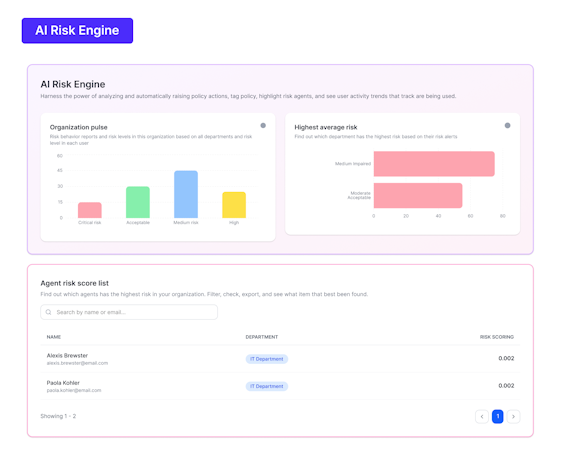Click the magnifier icon in search box
Viewport: 561px width, 450px height.
[x=49, y=312]
